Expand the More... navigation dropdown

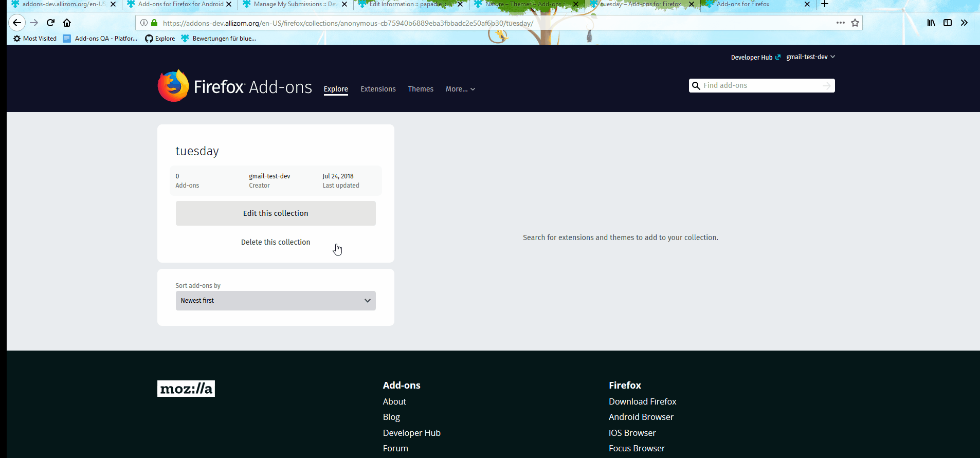coord(460,89)
